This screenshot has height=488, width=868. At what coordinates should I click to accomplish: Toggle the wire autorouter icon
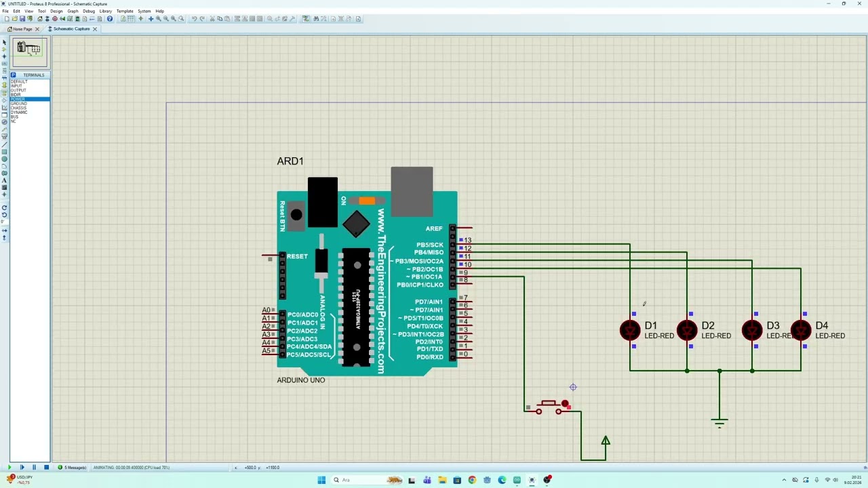click(x=306, y=18)
